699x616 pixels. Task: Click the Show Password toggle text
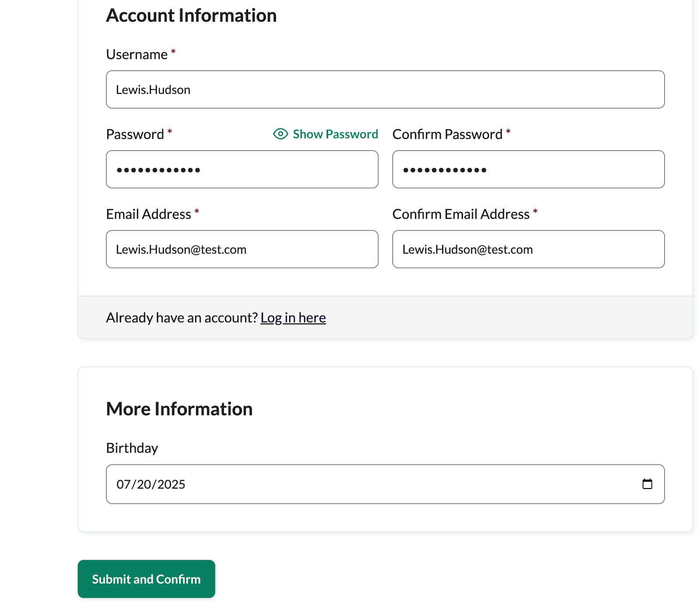[x=335, y=134]
